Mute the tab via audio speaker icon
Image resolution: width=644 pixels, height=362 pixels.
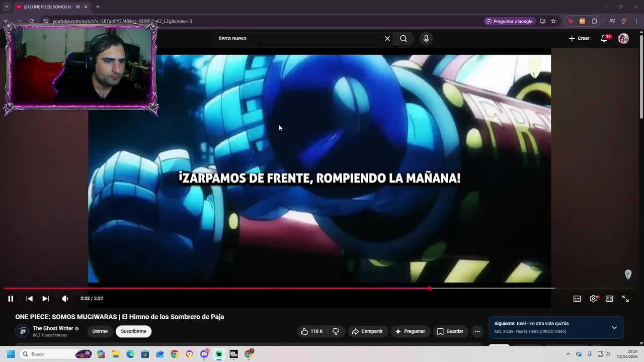coord(77,7)
